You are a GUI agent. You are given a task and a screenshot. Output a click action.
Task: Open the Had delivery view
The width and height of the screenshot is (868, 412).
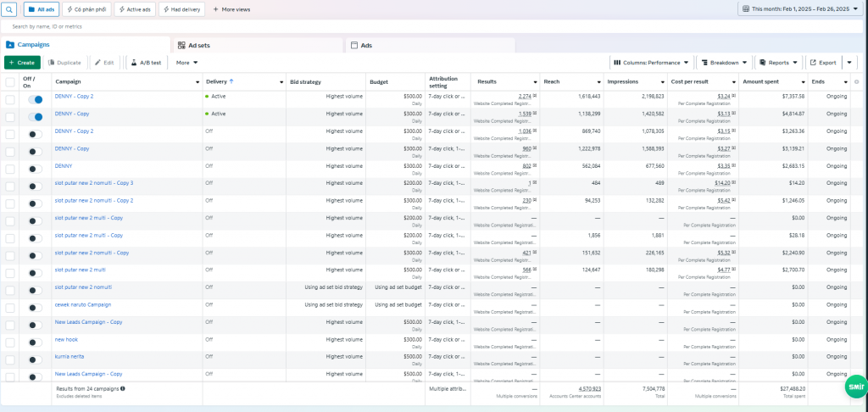(x=181, y=9)
